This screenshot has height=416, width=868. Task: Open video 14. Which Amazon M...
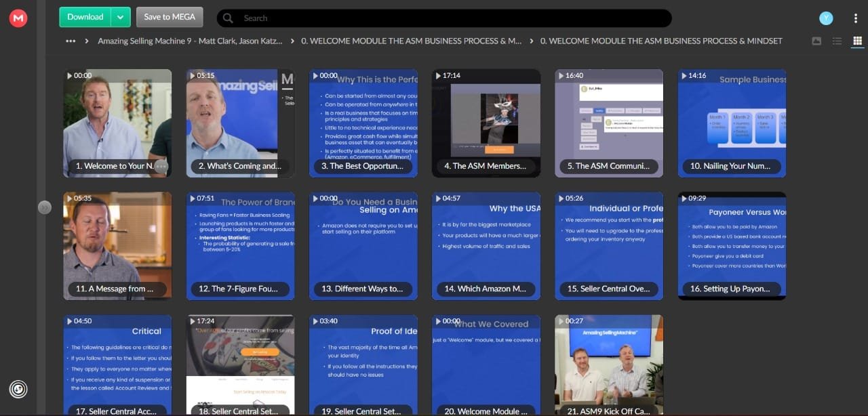pos(486,246)
